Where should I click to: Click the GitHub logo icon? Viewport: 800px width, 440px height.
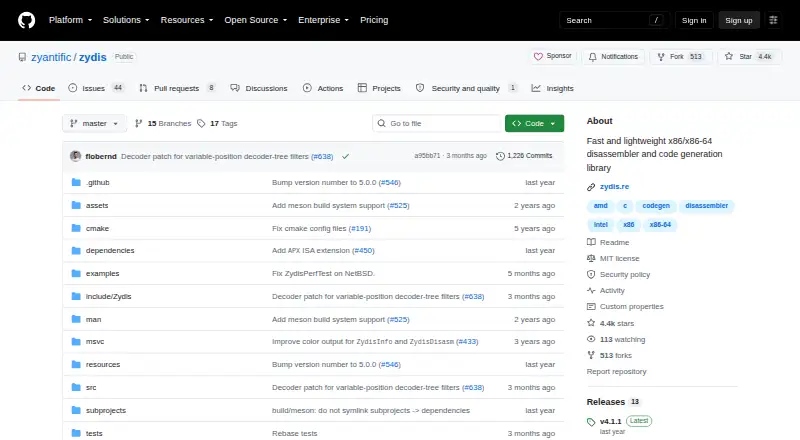click(x=27, y=20)
